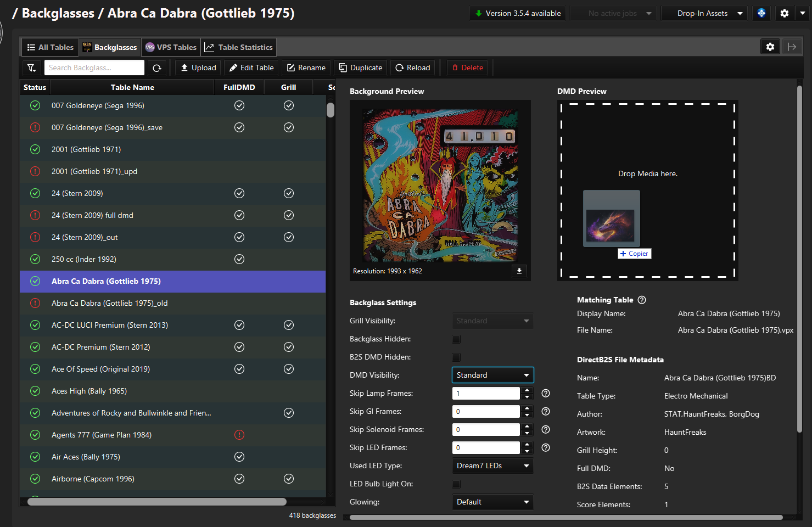Sort by the FullDMD column header
Viewport: 812px width, 527px height.
[x=239, y=87]
